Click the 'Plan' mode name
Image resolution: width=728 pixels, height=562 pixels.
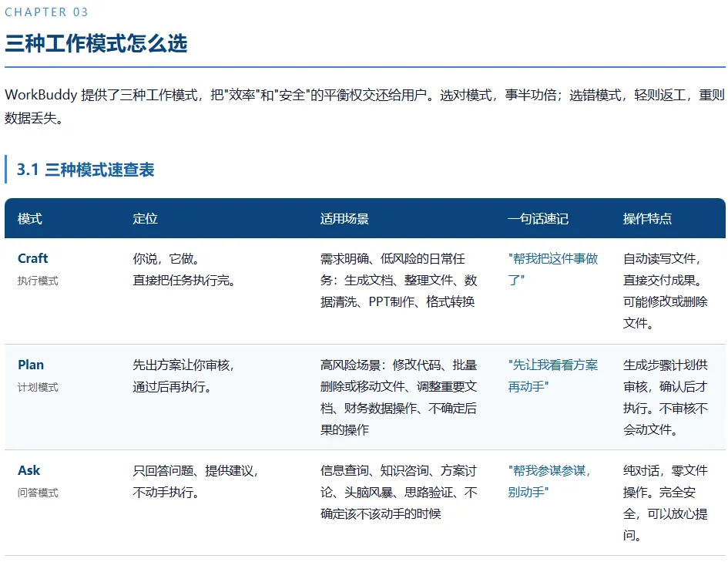pos(31,365)
